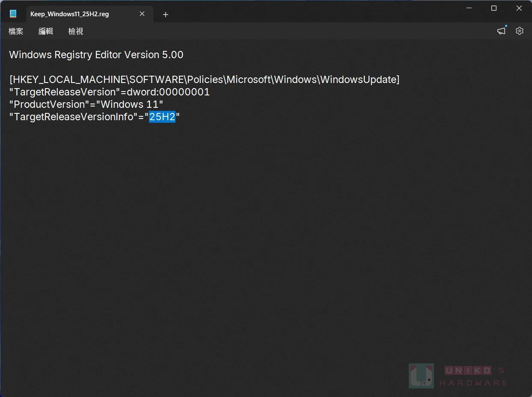Image resolution: width=532 pixels, height=397 pixels.
Task: Click the highlighted 25H2 text
Action: click(162, 117)
